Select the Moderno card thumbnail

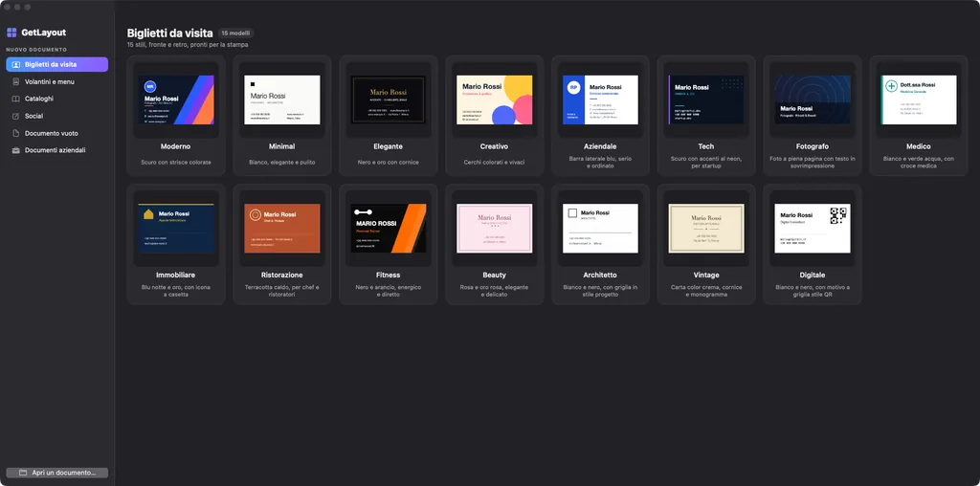(176, 99)
